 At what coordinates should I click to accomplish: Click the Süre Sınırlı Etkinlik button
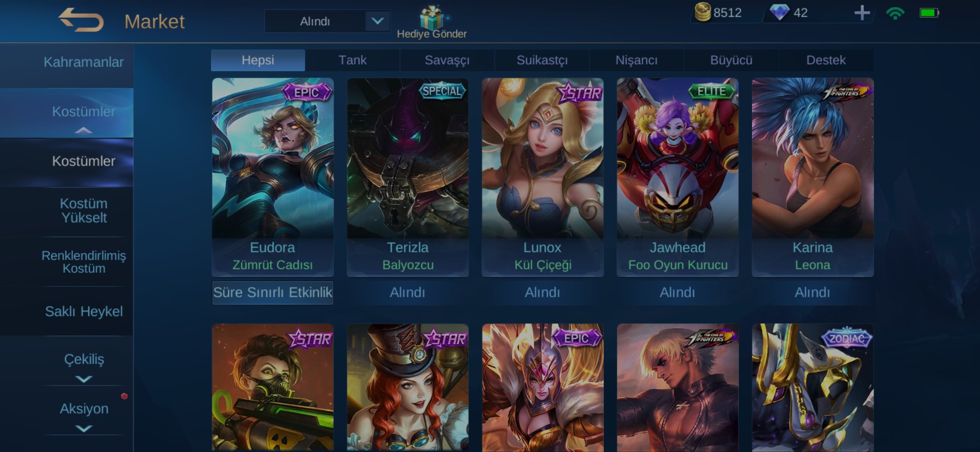273,293
